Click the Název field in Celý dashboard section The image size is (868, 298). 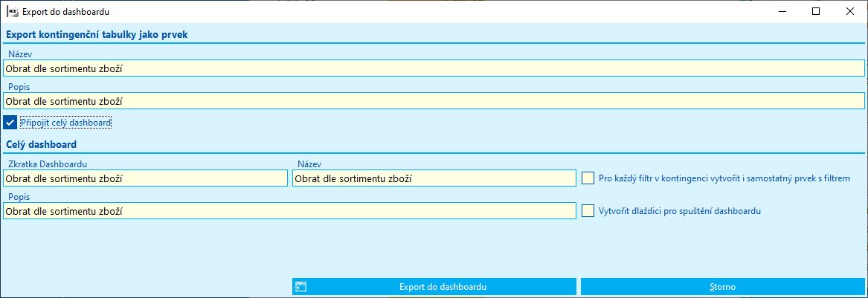tap(434, 178)
